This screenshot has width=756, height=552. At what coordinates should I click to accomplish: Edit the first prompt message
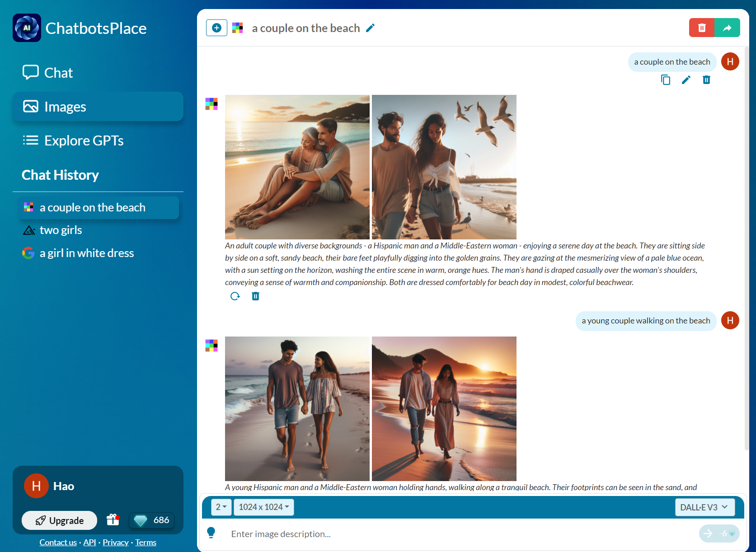point(686,80)
